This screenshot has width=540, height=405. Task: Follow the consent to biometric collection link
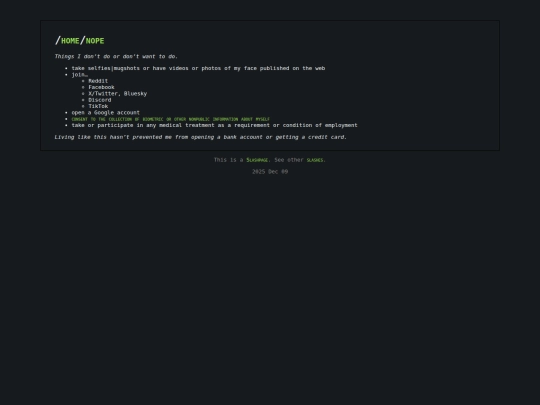tap(170, 119)
